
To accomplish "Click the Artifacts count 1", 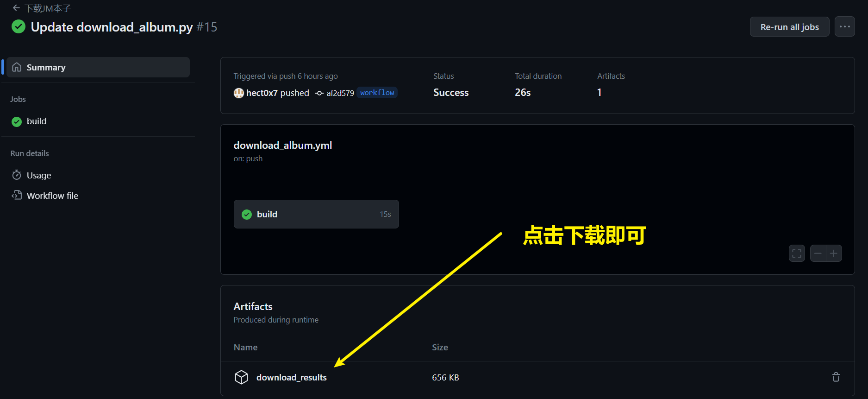I will pos(599,93).
